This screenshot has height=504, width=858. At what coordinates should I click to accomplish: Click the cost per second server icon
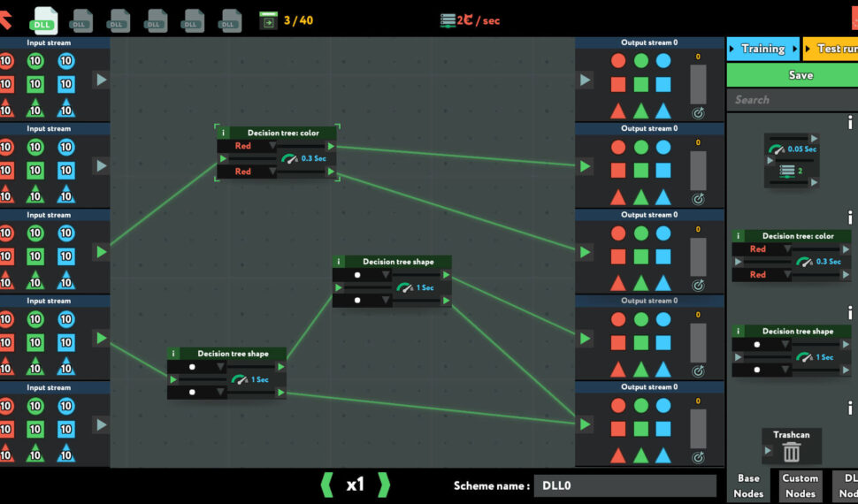coord(448,19)
